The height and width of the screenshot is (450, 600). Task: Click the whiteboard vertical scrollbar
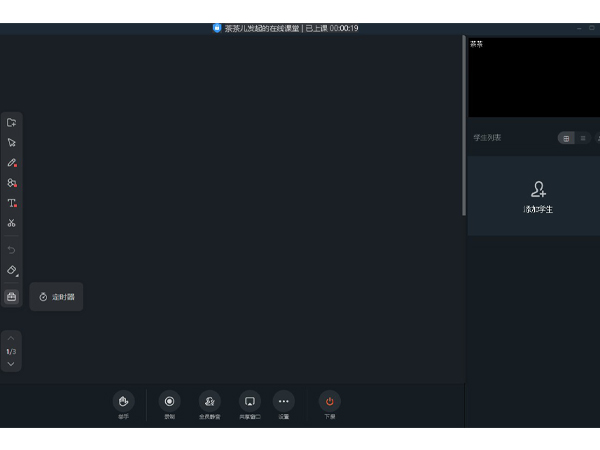(464, 126)
